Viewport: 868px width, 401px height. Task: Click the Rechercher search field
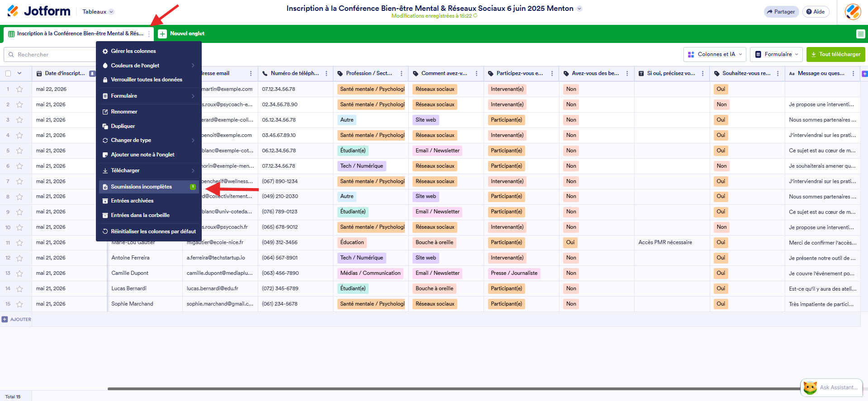tap(50, 55)
